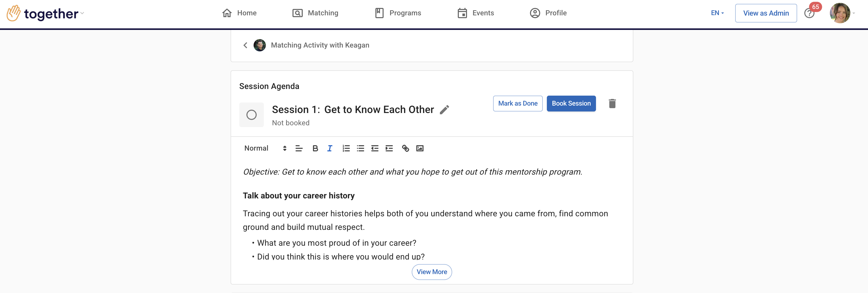Viewport: 868px width, 293px height.
Task: Click the Bold formatting icon
Action: coord(315,149)
